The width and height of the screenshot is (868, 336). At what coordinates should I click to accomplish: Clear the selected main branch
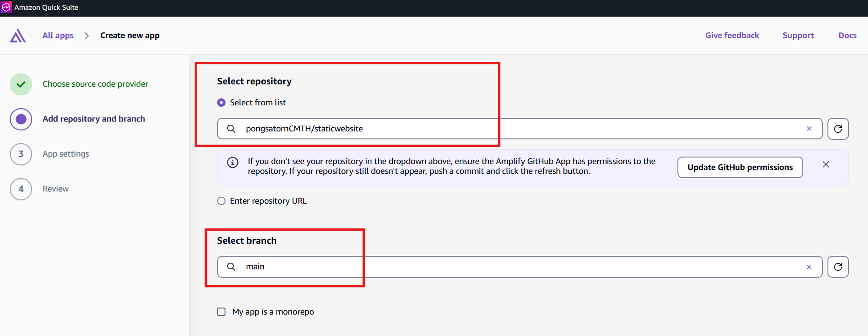809,267
